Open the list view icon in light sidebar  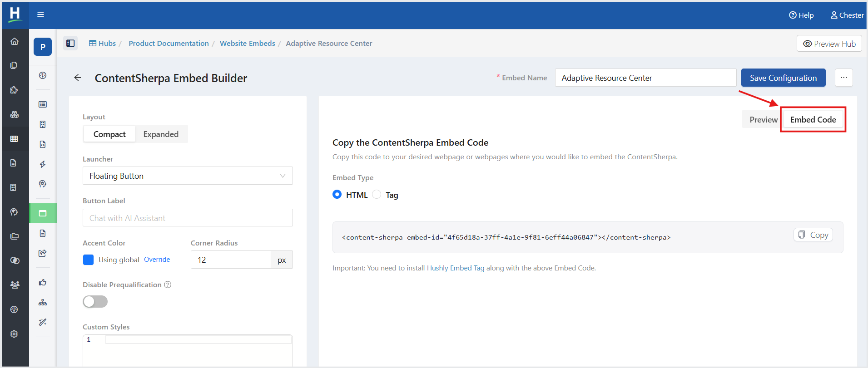point(43,104)
